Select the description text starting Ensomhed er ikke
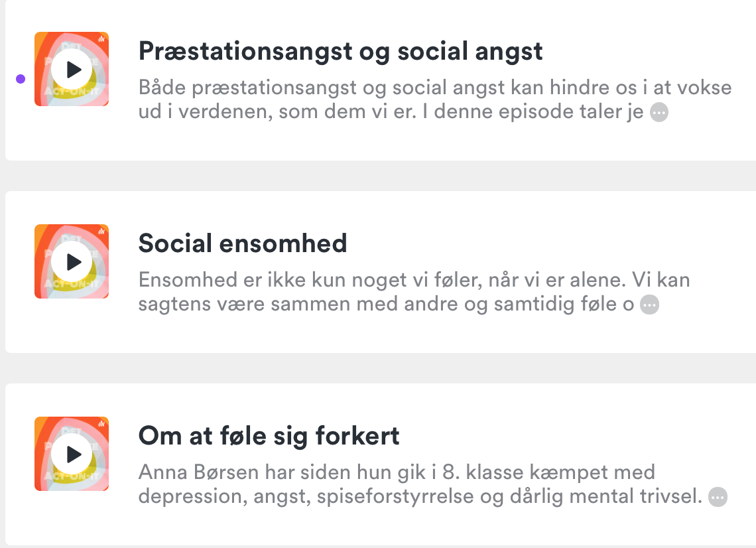The height and width of the screenshot is (548, 756). [x=414, y=292]
